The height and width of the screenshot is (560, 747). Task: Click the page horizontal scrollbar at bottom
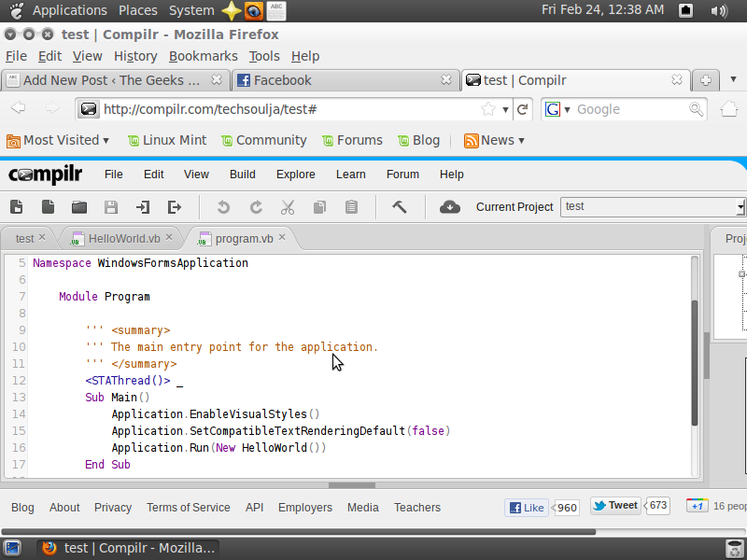(299, 531)
